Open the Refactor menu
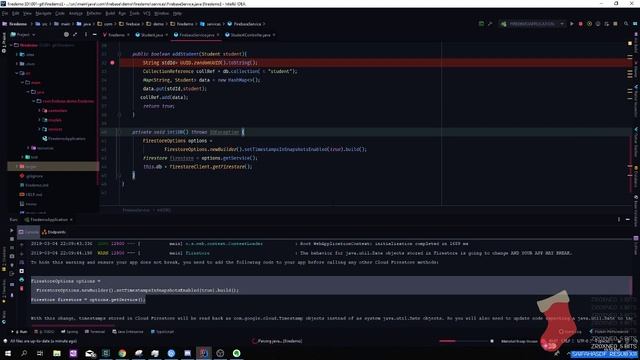 (x=94, y=13)
